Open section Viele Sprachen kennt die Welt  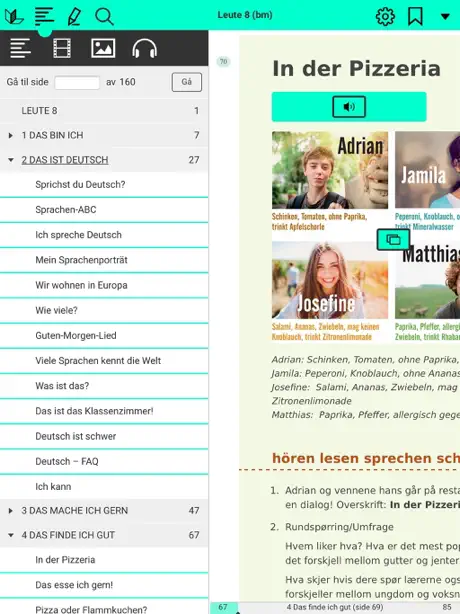coord(104,361)
